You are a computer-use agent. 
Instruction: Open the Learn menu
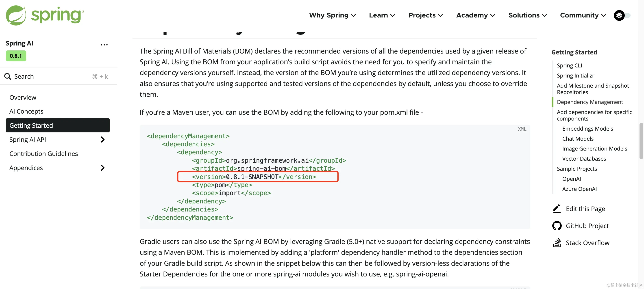pos(382,15)
